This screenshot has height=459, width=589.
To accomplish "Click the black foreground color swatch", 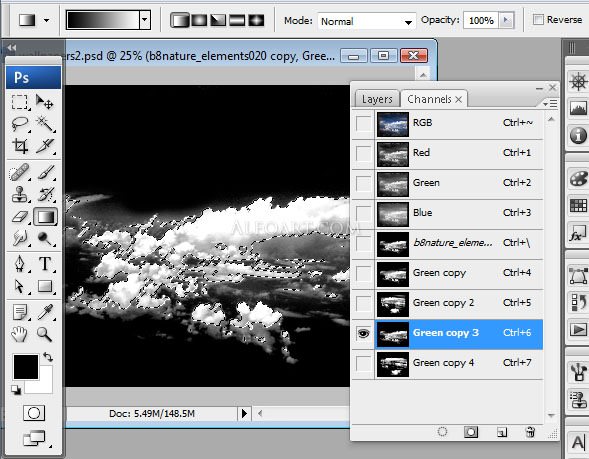I will [x=26, y=366].
